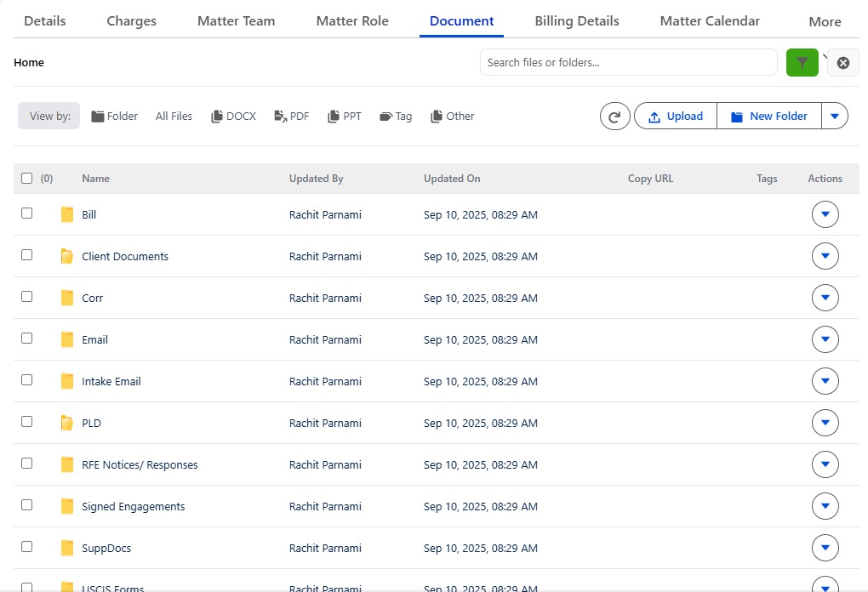Clear search with the X icon
This screenshot has width=868, height=592.
pos(842,63)
